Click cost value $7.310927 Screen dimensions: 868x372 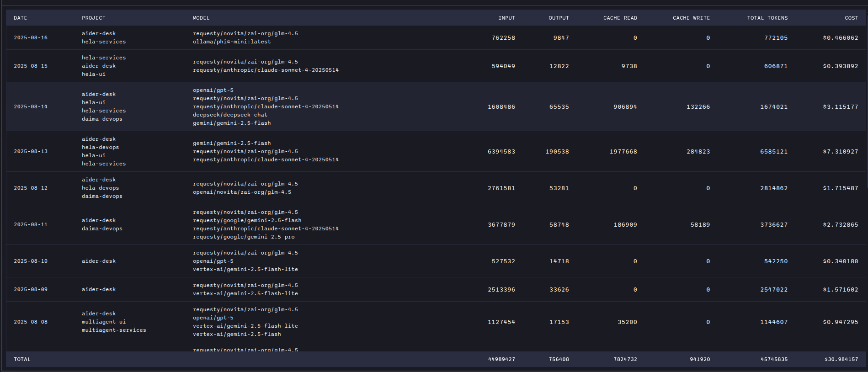(x=840, y=151)
